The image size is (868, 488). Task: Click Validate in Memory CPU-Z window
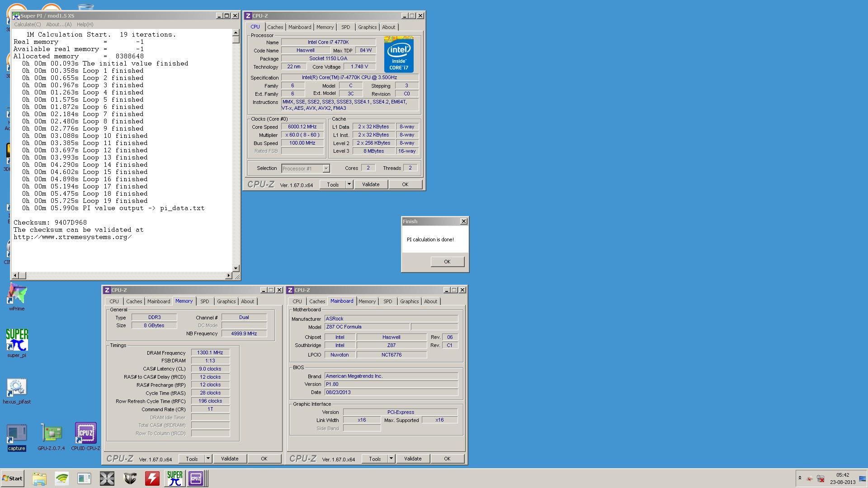(x=230, y=459)
